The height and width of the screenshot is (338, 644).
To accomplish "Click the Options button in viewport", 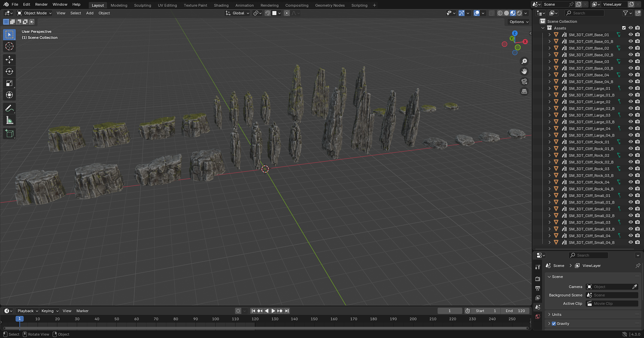I will [x=518, y=22].
